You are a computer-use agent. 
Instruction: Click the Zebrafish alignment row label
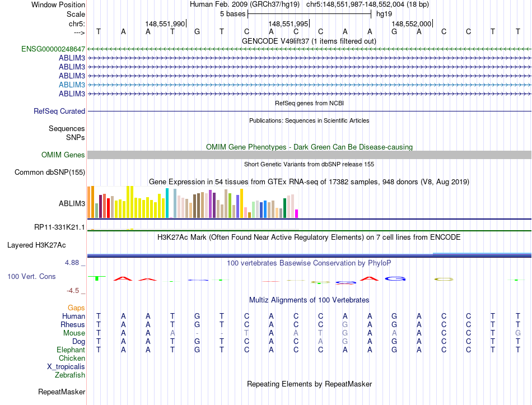(x=70, y=375)
